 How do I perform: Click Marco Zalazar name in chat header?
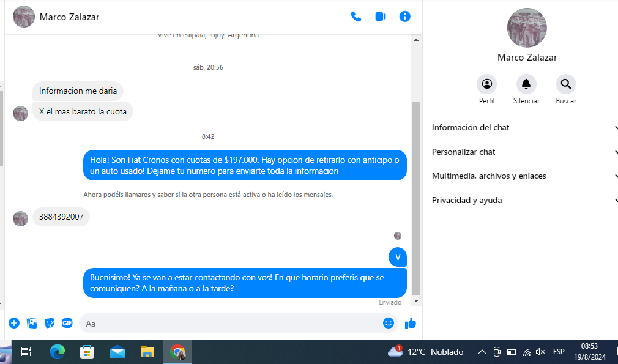[x=69, y=17]
